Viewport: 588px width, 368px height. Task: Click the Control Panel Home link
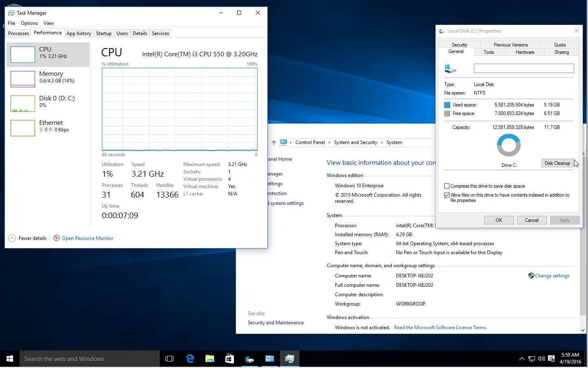point(280,159)
